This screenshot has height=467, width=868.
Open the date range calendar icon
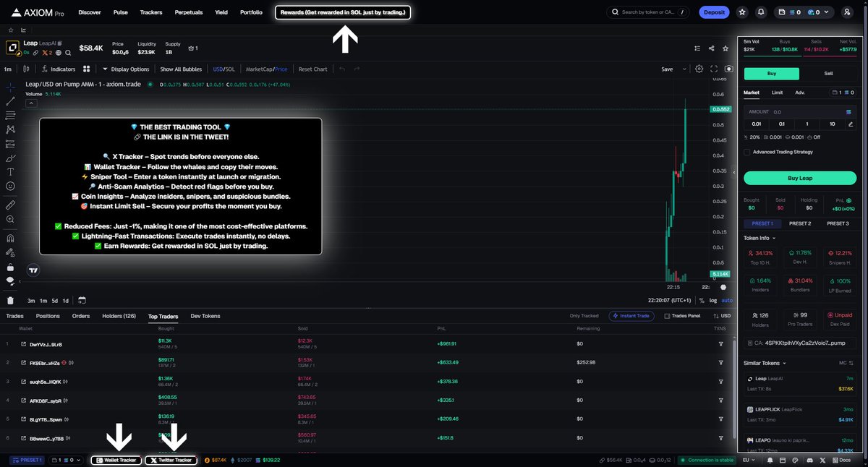click(82, 300)
